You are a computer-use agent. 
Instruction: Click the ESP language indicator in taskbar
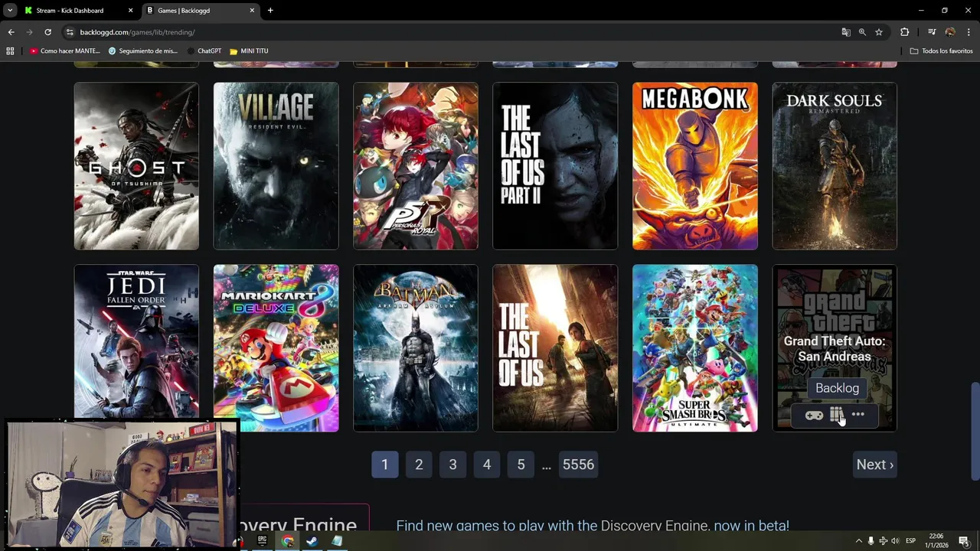coord(911,541)
